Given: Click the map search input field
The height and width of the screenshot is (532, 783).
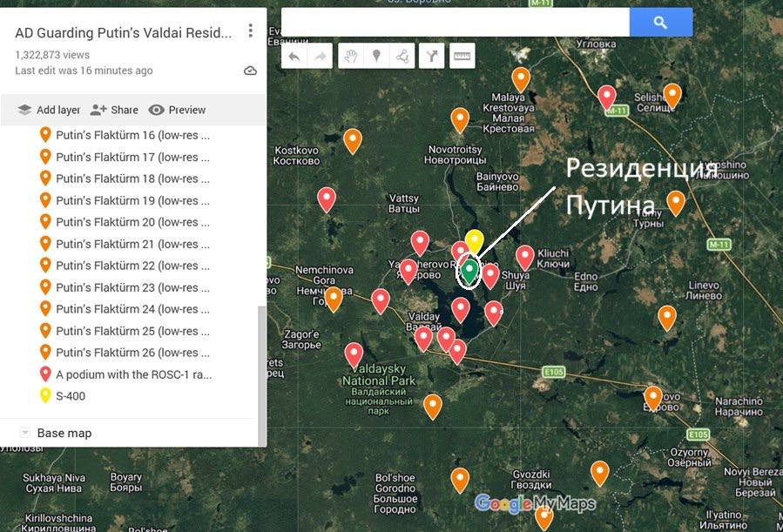Looking at the screenshot, I should (x=455, y=23).
